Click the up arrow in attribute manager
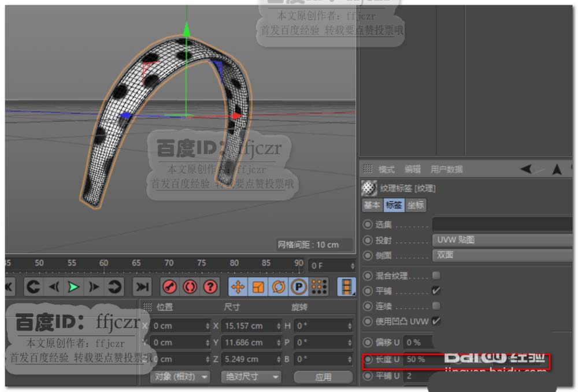Viewport: 578px width, 392px height. click(557, 169)
